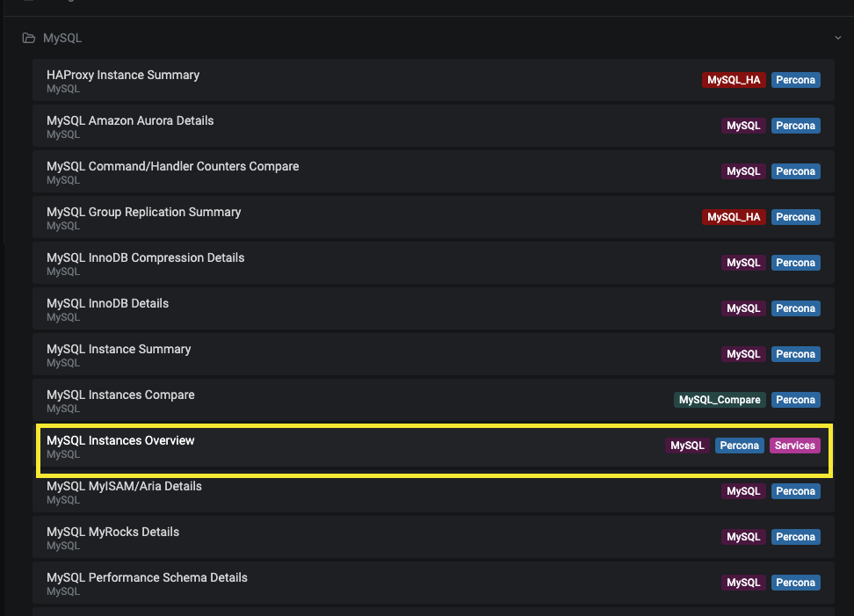Click Percona tag on Instances Overview row
This screenshot has height=616, width=854.
pyautogui.click(x=739, y=446)
